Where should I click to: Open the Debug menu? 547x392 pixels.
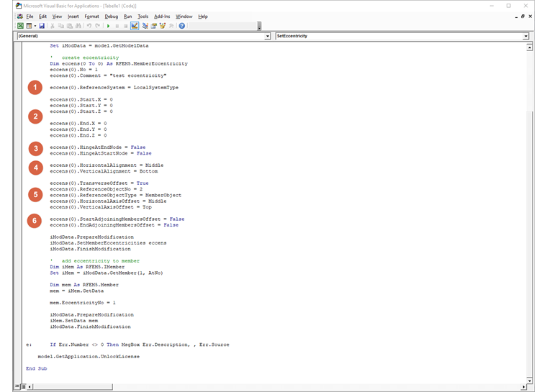coord(112,17)
